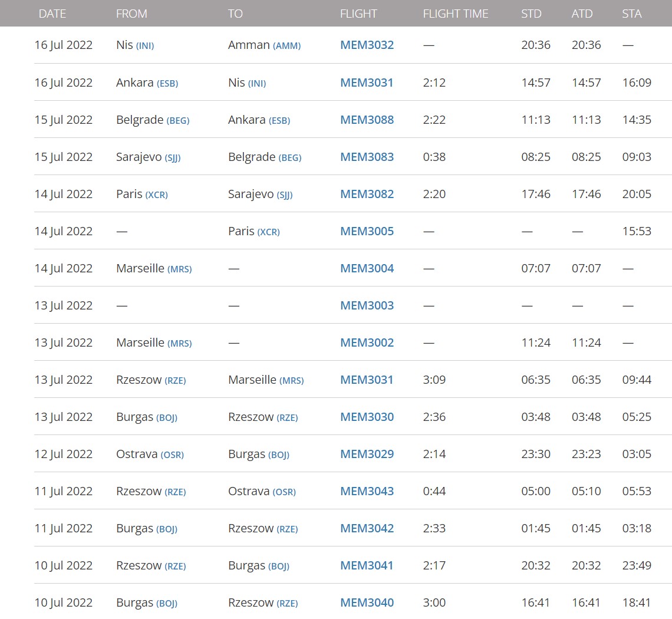672x619 pixels.
Task: Open flight MEM3041 on 10 Jul
Action: click(367, 565)
